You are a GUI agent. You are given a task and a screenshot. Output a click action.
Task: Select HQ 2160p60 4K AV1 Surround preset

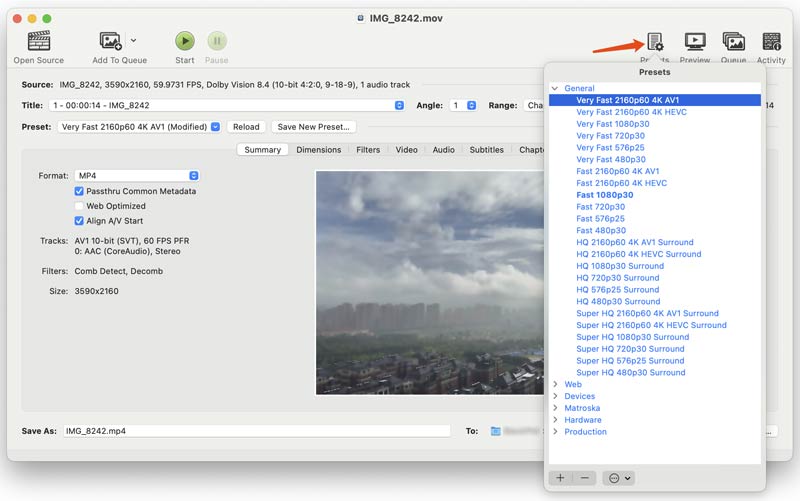pos(635,242)
